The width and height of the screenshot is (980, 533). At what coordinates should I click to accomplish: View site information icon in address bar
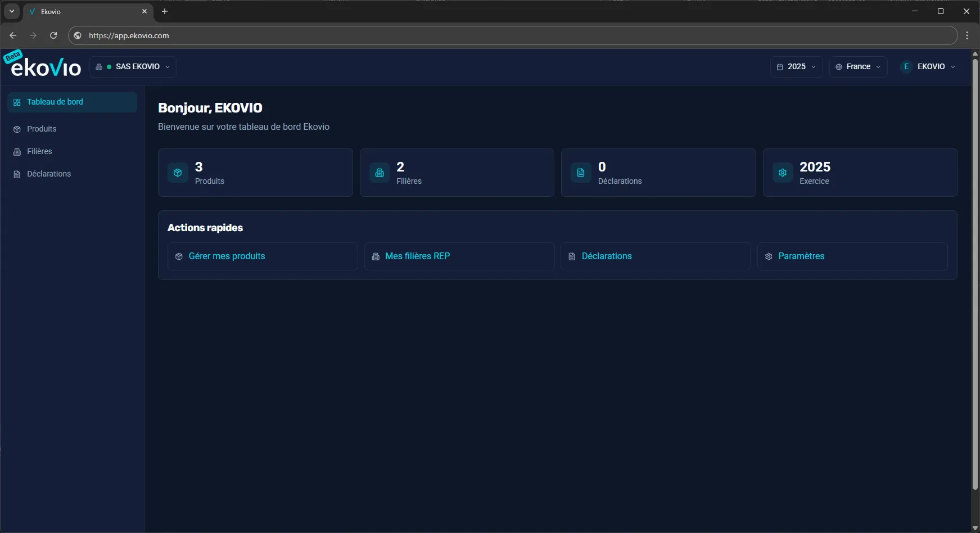pos(78,35)
